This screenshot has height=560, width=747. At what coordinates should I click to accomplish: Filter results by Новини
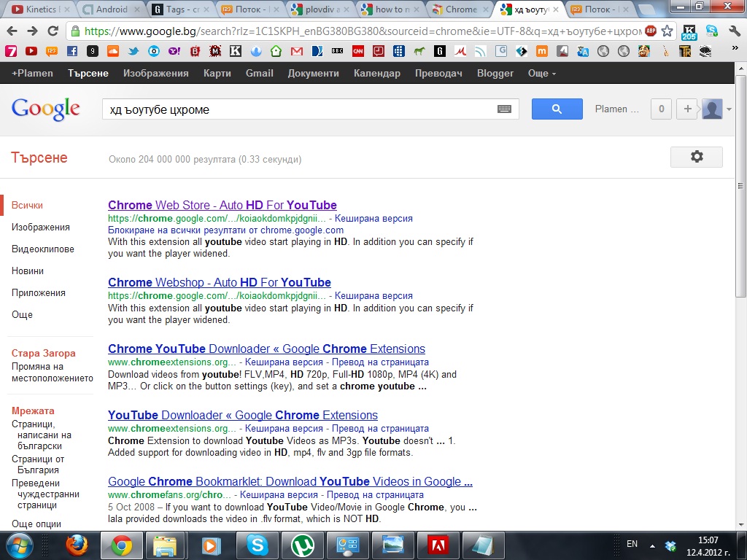tap(28, 271)
